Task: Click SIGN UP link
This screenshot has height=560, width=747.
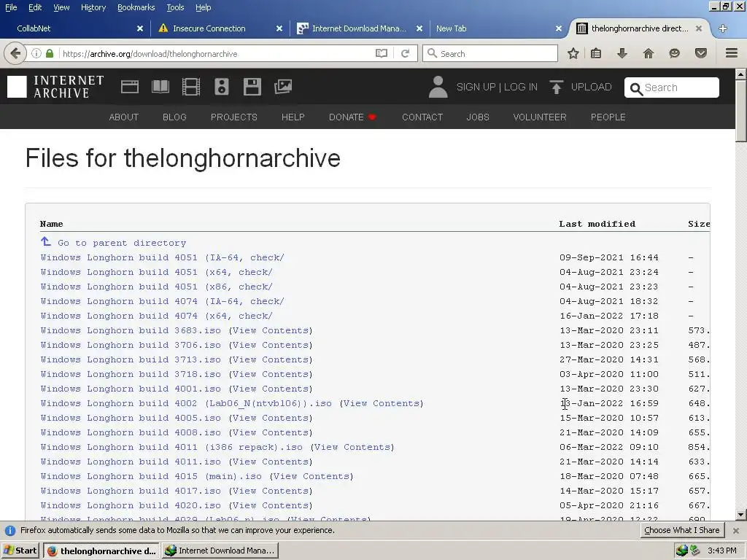Action: pos(476,87)
